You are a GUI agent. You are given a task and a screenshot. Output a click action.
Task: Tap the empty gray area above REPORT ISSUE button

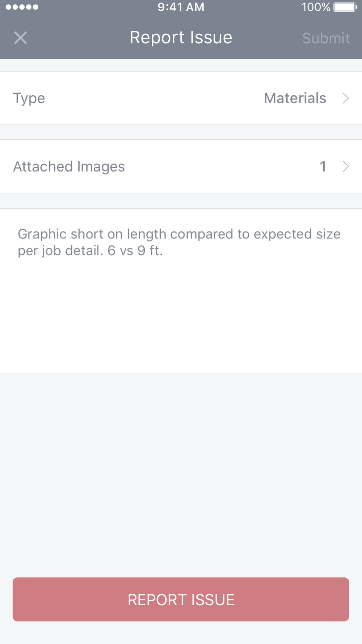click(x=181, y=474)
